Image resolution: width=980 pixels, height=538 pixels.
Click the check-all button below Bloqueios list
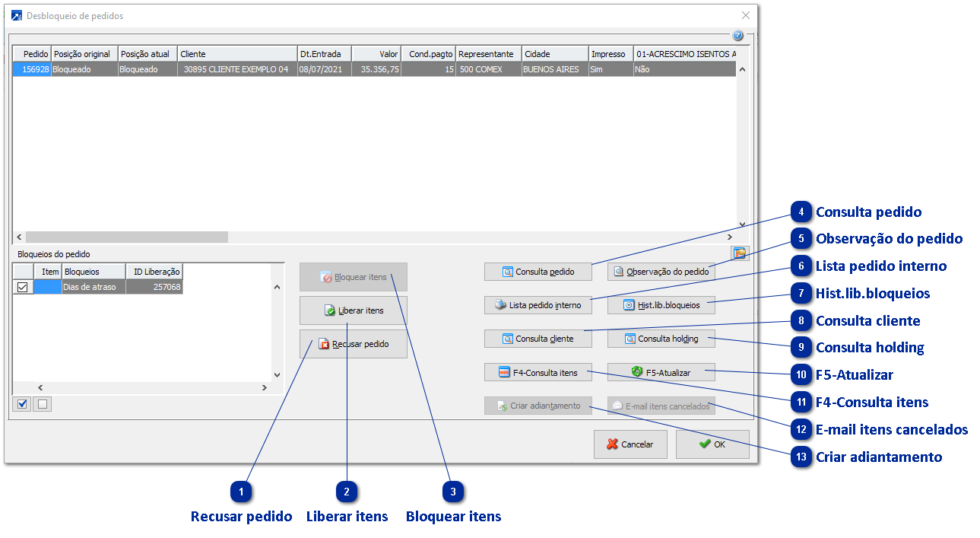[23, 404]
